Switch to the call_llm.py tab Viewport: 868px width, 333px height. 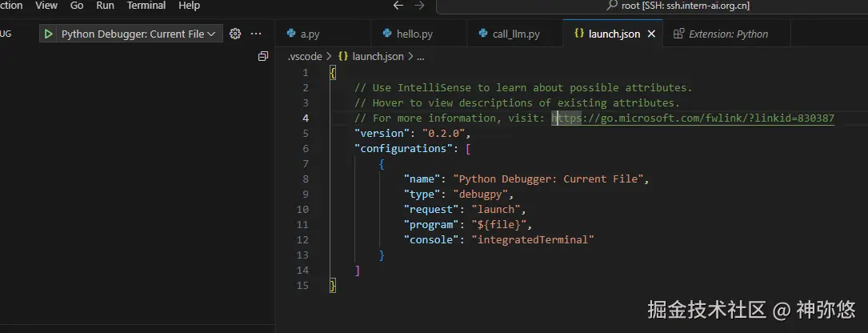coord(515,34)
